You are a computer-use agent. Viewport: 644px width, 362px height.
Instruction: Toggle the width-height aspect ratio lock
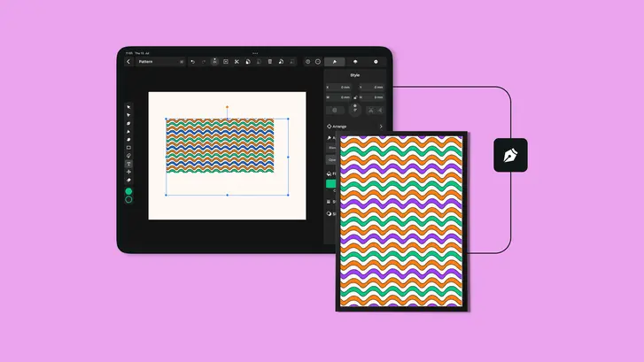pyautogui.click(x=355, y=97)
